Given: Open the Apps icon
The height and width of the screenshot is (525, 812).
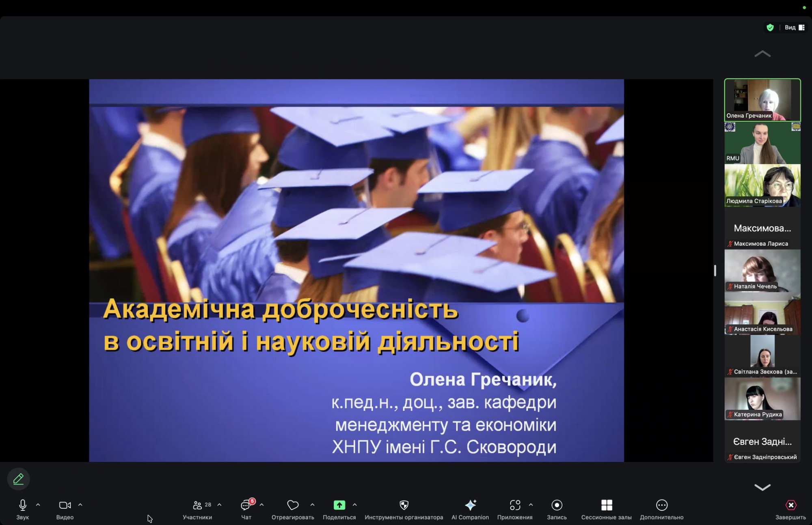Looking at the screenshot, I should click(515, 505).
